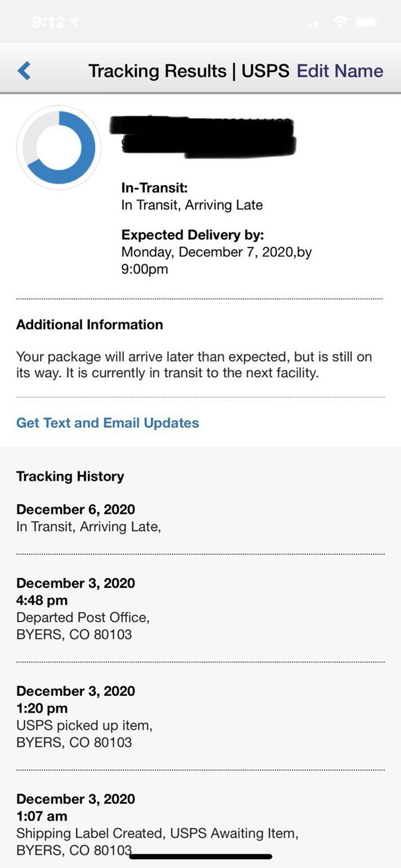
Task: Open Get Text and Email Updates link
Action: pos(107,423)
